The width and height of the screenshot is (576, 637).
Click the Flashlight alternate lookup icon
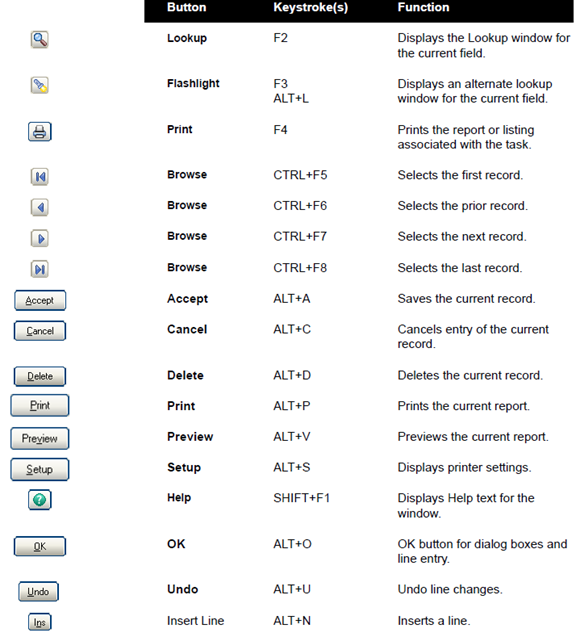[39, 85]
